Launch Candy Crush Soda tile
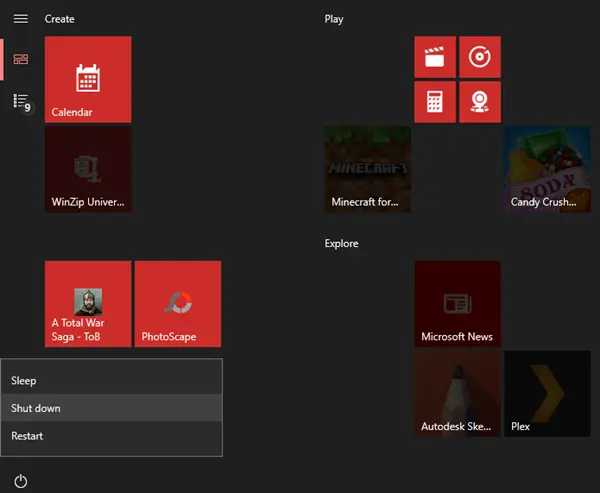 click(547, 169)
